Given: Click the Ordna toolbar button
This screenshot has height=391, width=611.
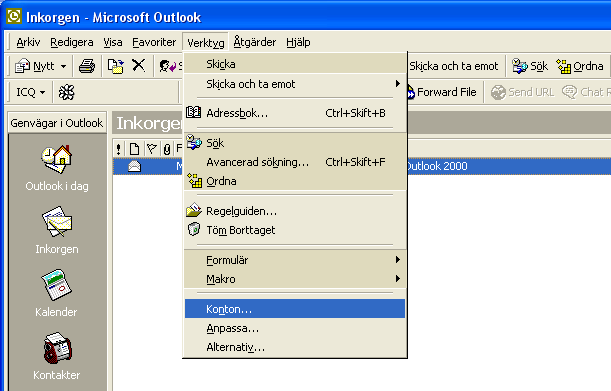Looking at the screenshot, I should coord(580,66).
